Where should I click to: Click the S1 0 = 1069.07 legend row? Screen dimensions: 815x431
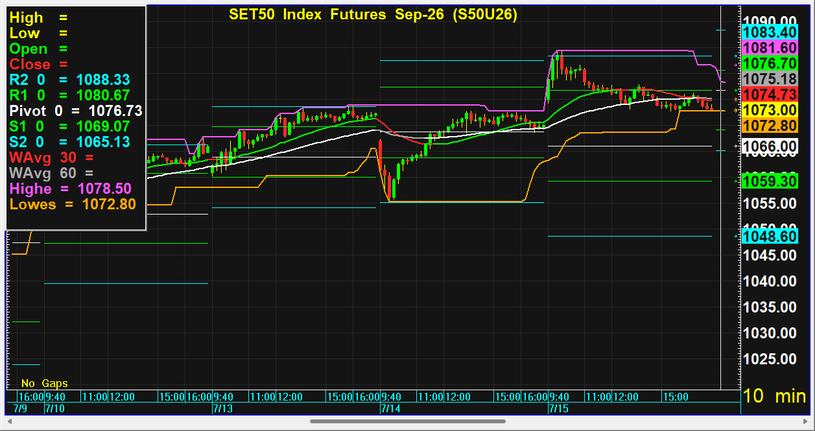click(x=70, y=126)
